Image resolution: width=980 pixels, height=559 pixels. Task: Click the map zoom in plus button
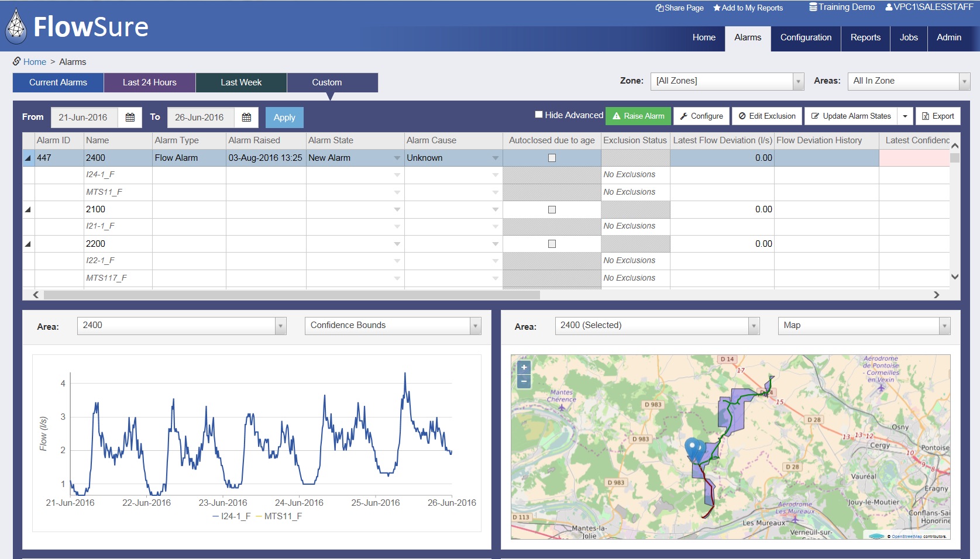coord(524,367)
